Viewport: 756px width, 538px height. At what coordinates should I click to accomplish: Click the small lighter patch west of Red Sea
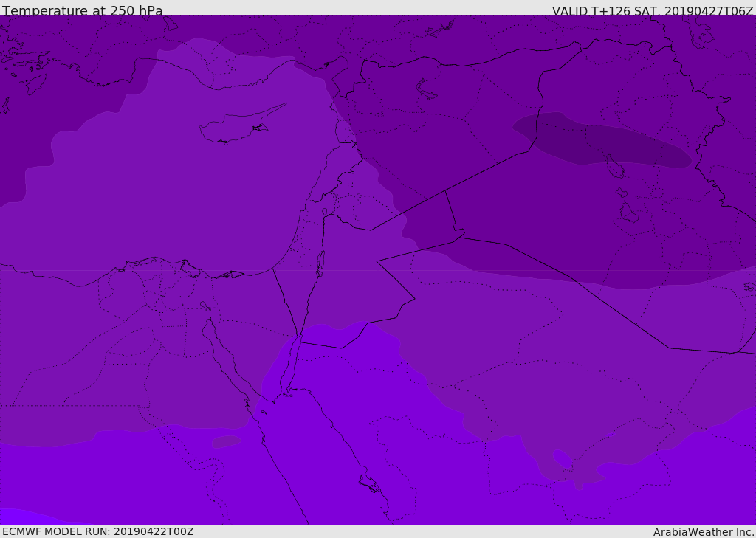(226, 441)
